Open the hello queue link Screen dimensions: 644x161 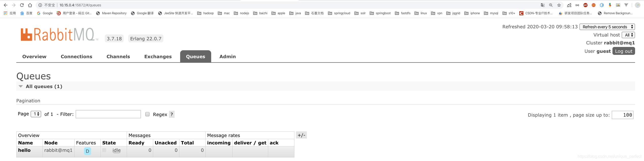coord(24,150)
